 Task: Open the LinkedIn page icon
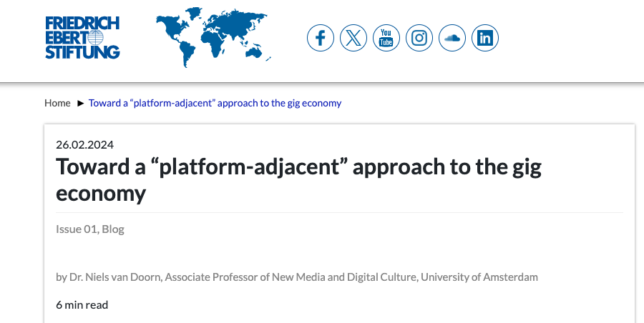click(485, 38)
